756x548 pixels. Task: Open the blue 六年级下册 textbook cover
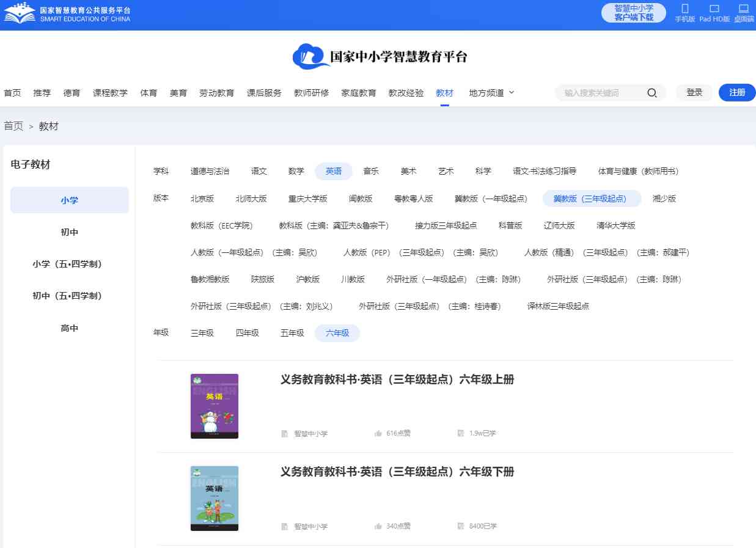pos(215,499)
